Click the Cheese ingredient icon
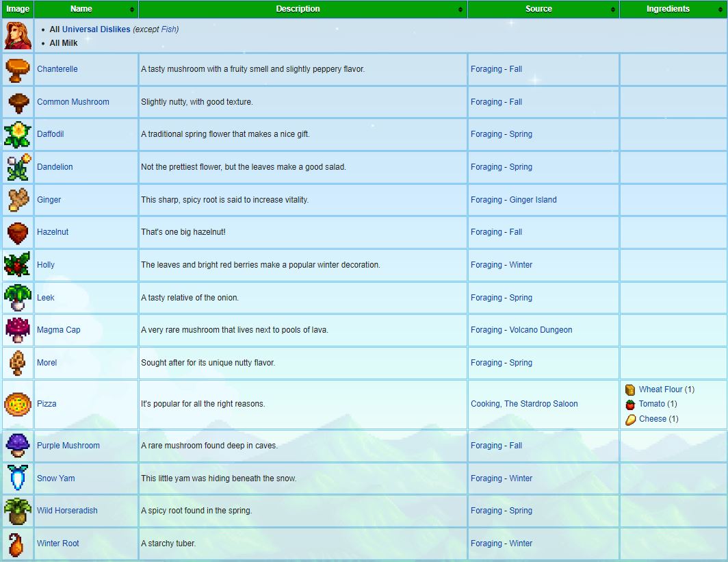 630,419
